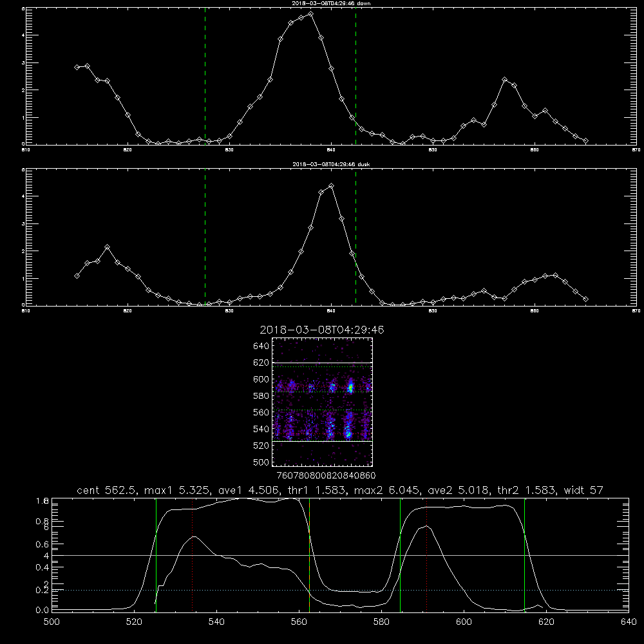Click the leftmost solid green line in bottom plot
The width and height of the screenshot is (644, 644).
pyautogui.click(x=156, y=555)
